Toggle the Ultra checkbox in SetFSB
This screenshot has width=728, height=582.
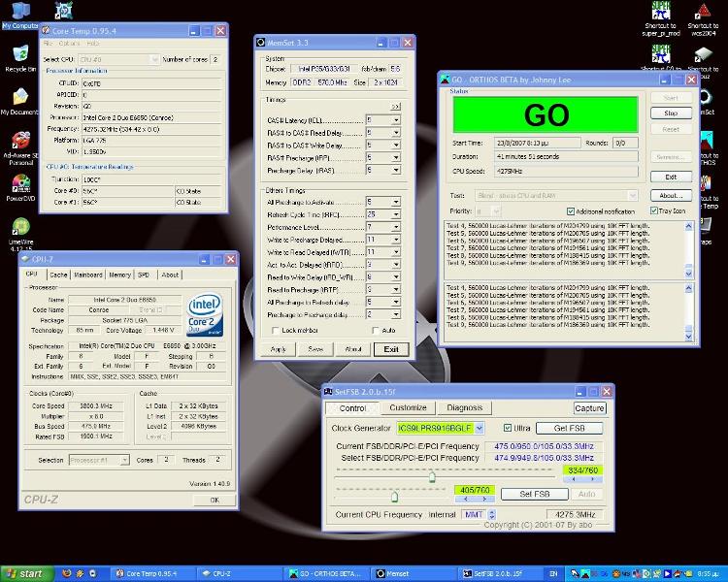(x=508, y=428)
